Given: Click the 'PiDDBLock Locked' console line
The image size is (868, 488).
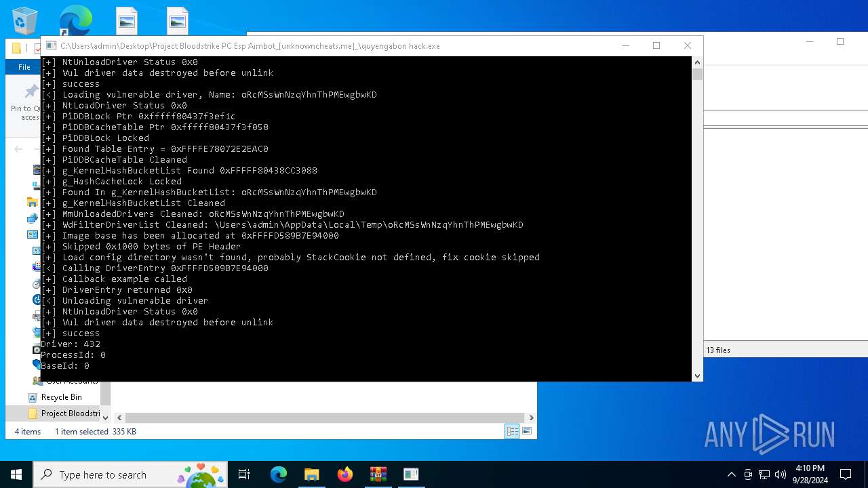Looking at the screenshot, I should click(106, 138).
